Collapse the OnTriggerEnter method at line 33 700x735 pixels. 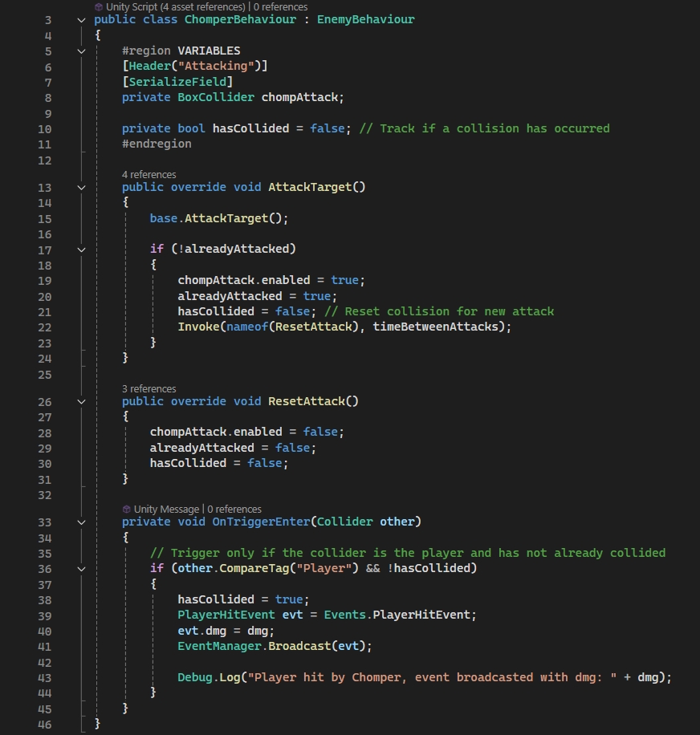tap(81, 522)
